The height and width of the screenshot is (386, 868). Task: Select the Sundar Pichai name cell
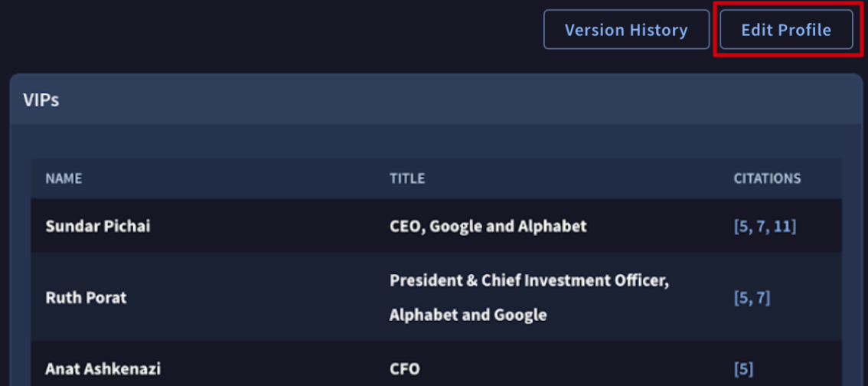(97, 226)
